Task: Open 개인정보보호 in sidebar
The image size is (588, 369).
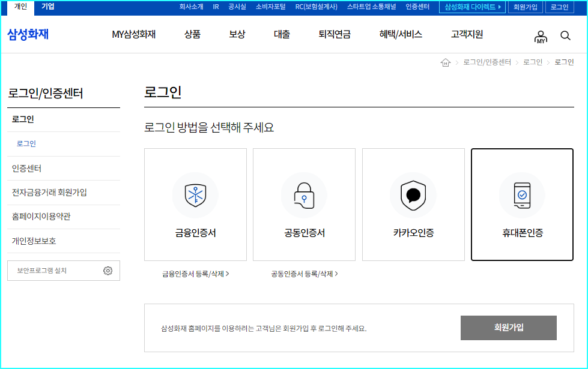Action: click(34, 241)
